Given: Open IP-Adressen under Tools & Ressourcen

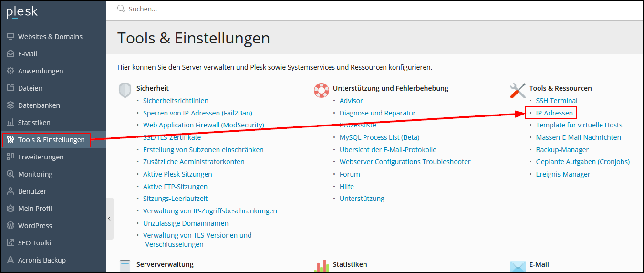Looking at the screenshot, I should 554,113.
